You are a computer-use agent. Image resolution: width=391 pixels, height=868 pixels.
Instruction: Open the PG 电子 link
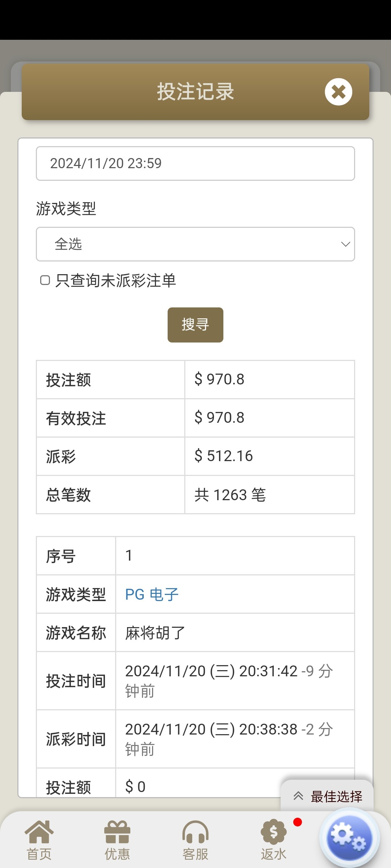[152, 595]
